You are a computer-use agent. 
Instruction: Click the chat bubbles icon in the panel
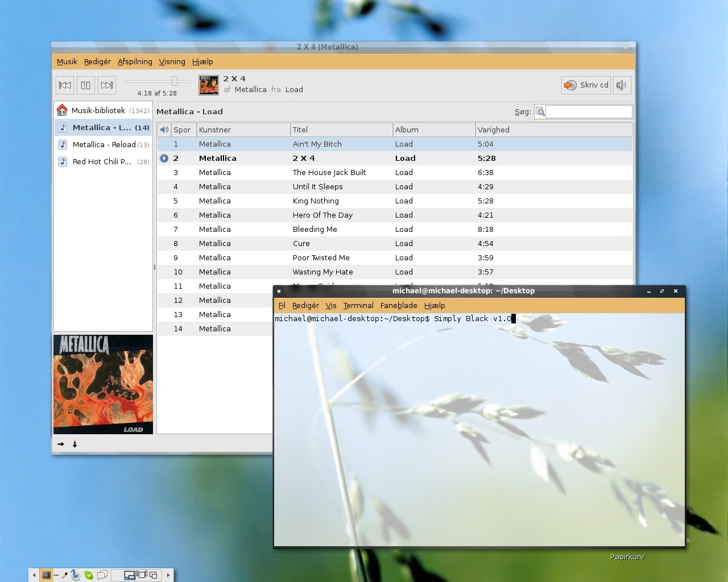click(102, 575)
